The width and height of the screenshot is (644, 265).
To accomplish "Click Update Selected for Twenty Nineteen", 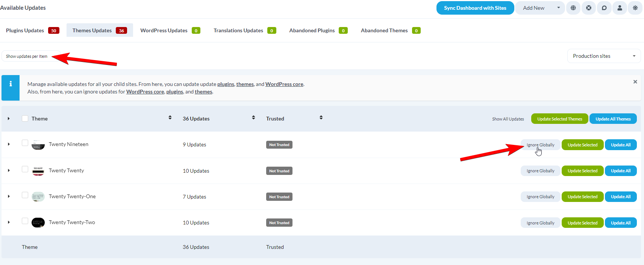I will pyautogui.click(x=582, y=145).
